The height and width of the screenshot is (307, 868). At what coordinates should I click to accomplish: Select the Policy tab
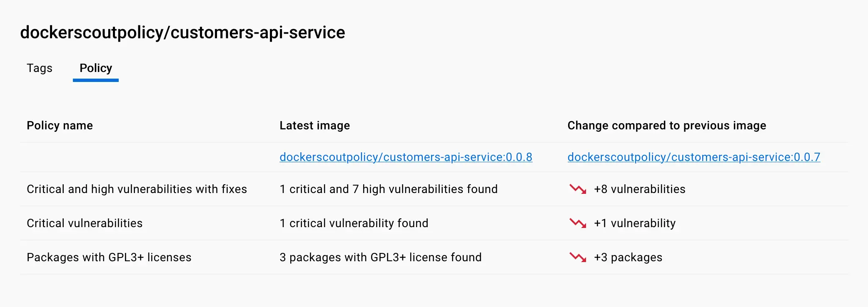pos(96,68)
